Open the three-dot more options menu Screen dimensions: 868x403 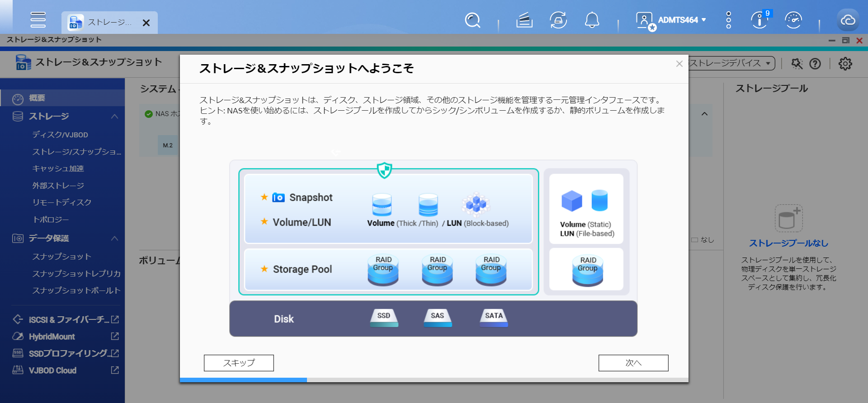pos(728,20)
